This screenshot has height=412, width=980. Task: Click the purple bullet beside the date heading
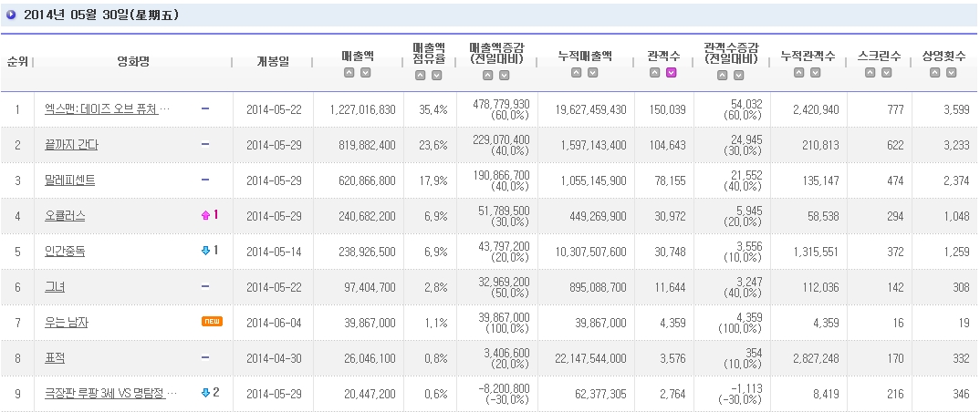(x=12, y=15)
